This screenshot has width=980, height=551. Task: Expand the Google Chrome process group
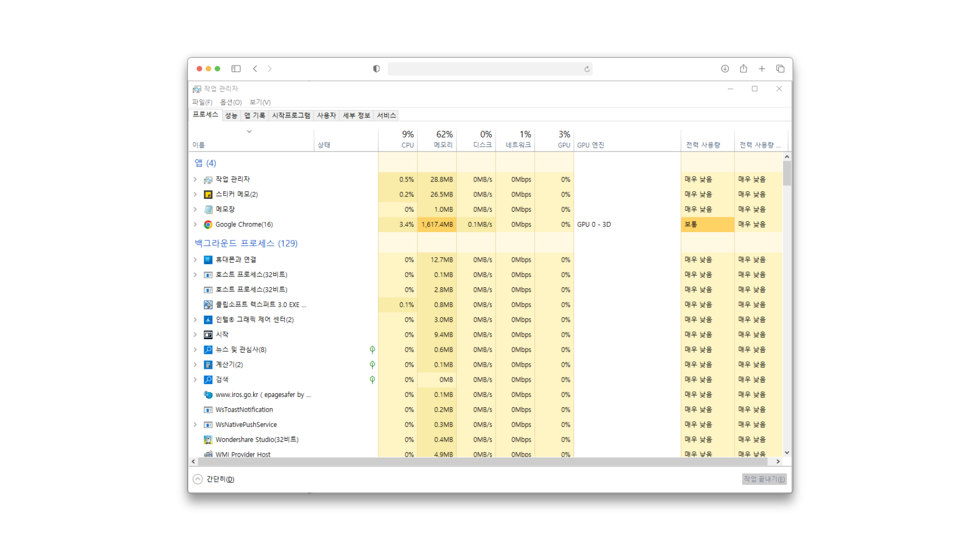tap(195, 224)
